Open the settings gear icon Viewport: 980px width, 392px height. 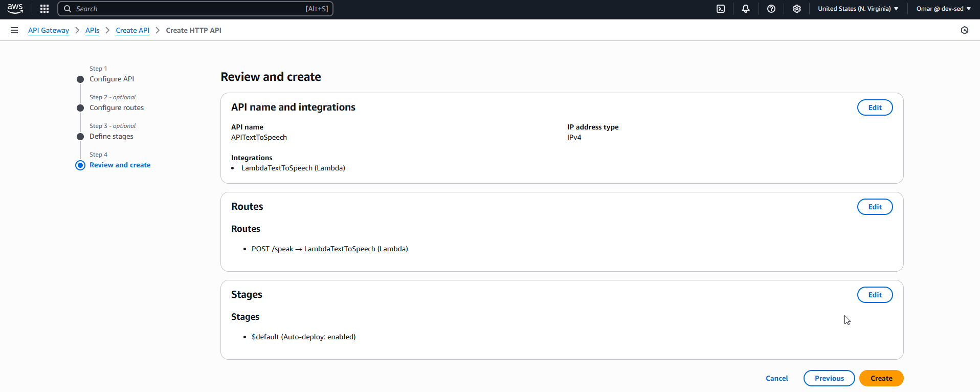[x=797, y=9]
